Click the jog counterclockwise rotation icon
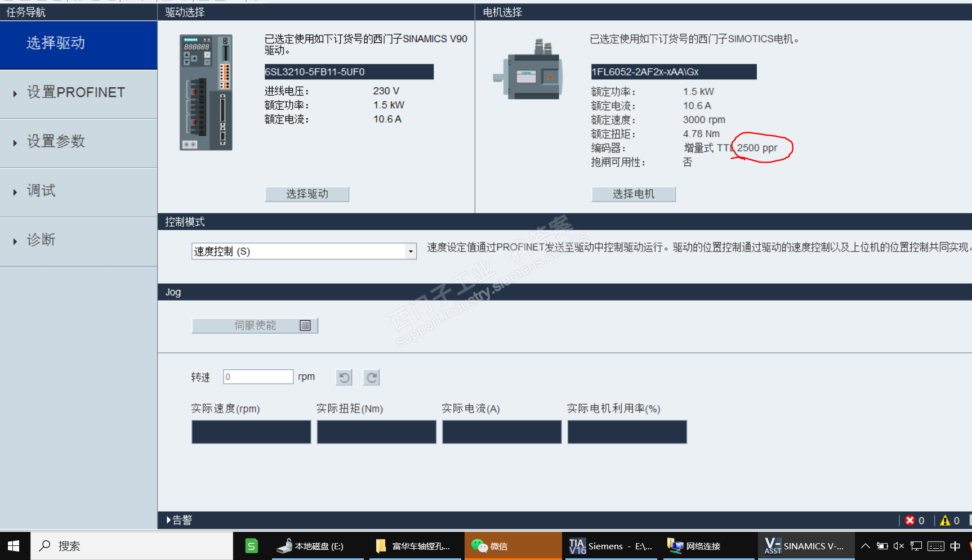972x560 pixels. pos(344,377)
